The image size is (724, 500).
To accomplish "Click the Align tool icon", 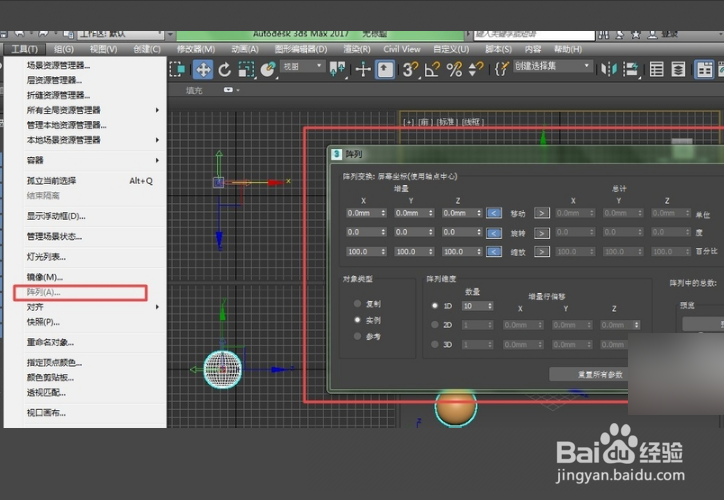I will [631, 70].
